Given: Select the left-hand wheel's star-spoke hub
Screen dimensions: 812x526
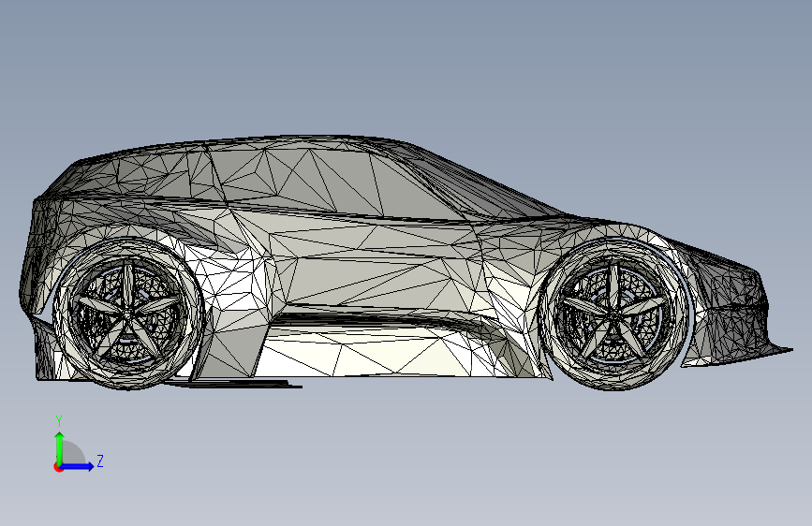Looking at the screenshot, I should pyautogui.click(x=127, y=312).
